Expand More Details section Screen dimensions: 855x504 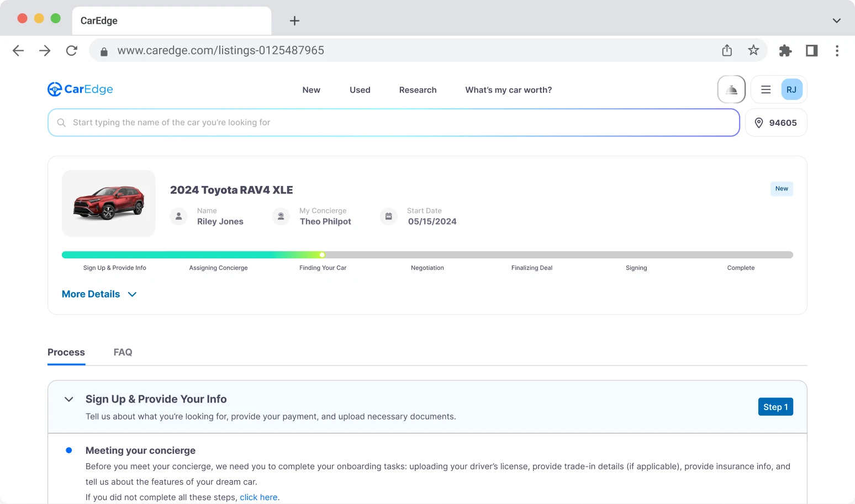pyautogui.click(x=99, y=294)
